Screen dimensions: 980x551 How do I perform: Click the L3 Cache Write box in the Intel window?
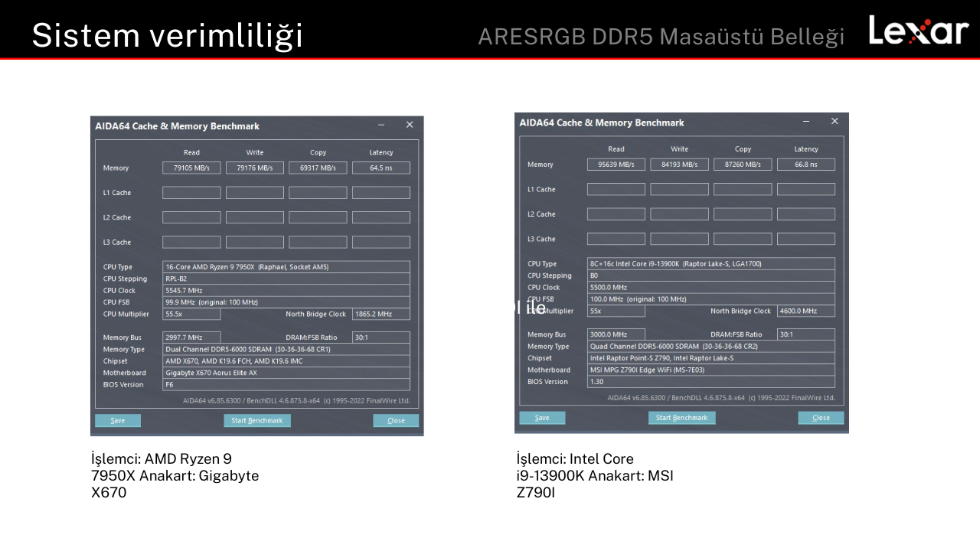point(680,239)
